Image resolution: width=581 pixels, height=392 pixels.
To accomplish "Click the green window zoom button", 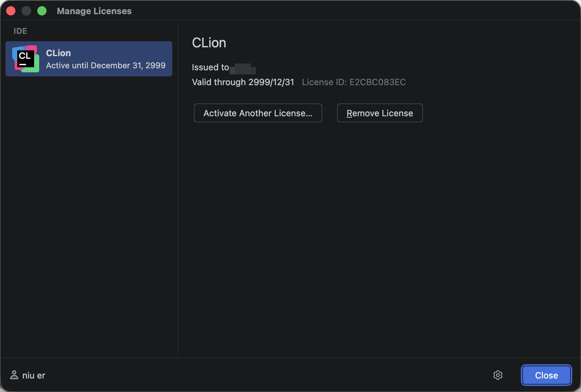I will pos(42,11).
